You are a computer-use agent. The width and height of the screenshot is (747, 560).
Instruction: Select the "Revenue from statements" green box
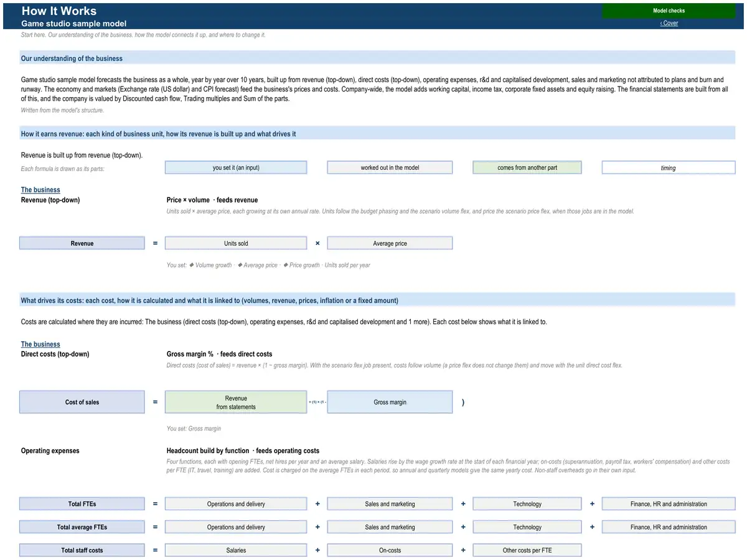coord(236,402)
